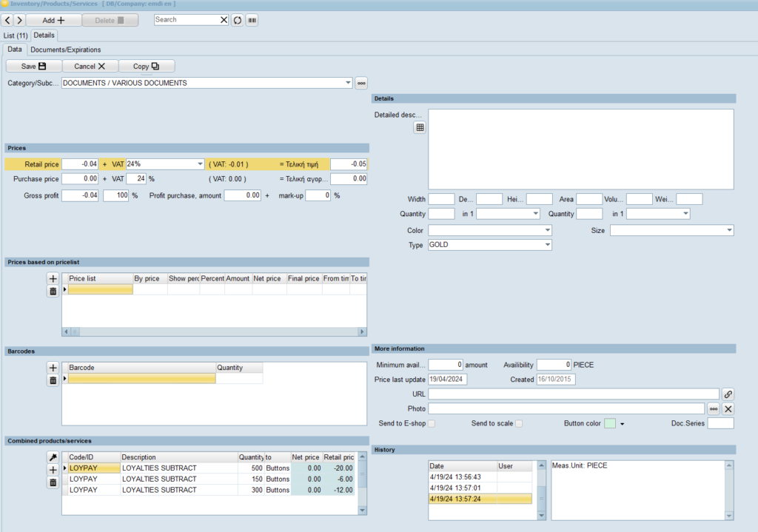The width and height of the screenshot is (758, 532).
Task: Clear the Photo field with X icon
Action: 728,409
